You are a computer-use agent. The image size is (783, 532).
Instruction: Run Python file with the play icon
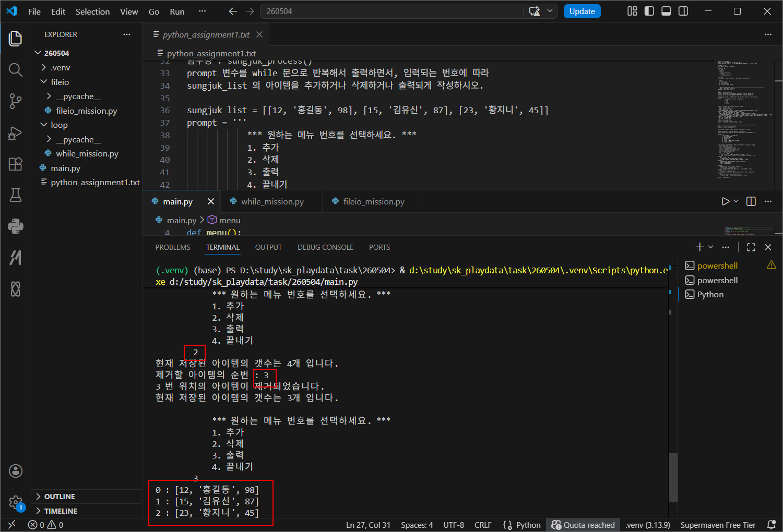point(725,201)
